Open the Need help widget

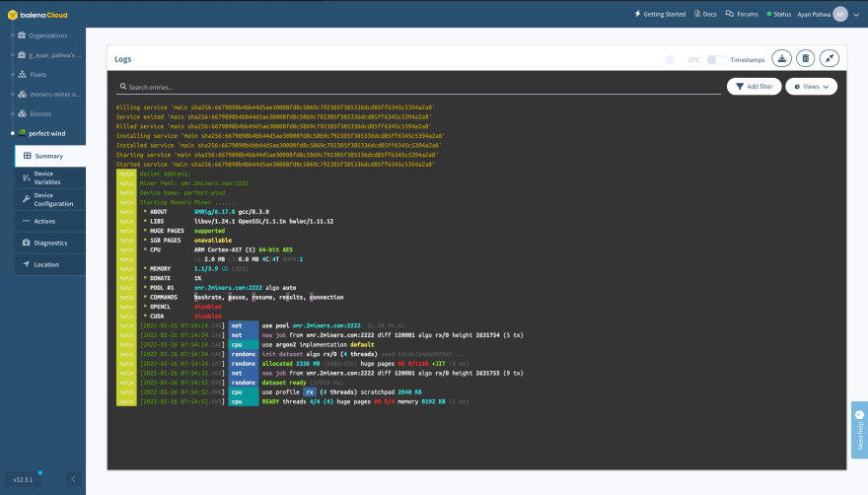[x=860, y=430]
